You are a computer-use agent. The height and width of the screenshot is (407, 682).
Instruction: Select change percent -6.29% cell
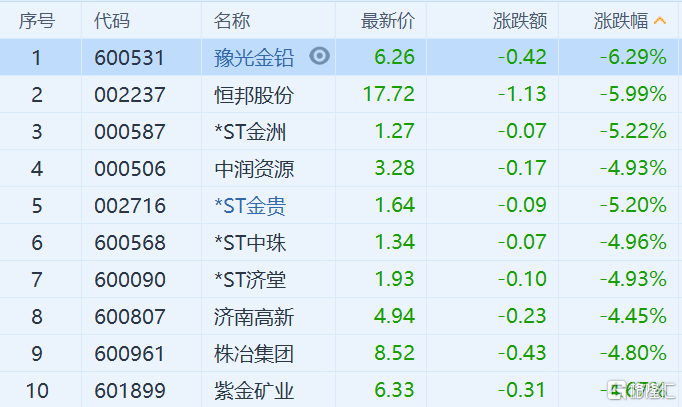point(633,57)
